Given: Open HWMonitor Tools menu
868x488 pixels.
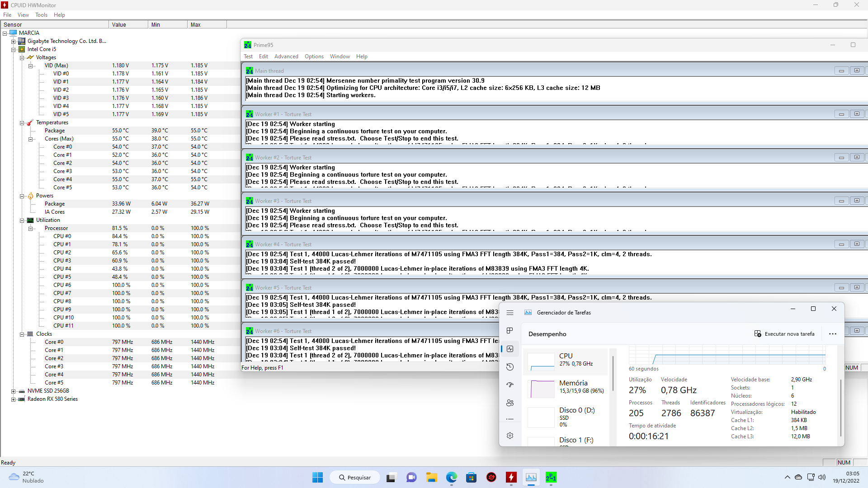Looking at the screenshot, I should [42, 15].
